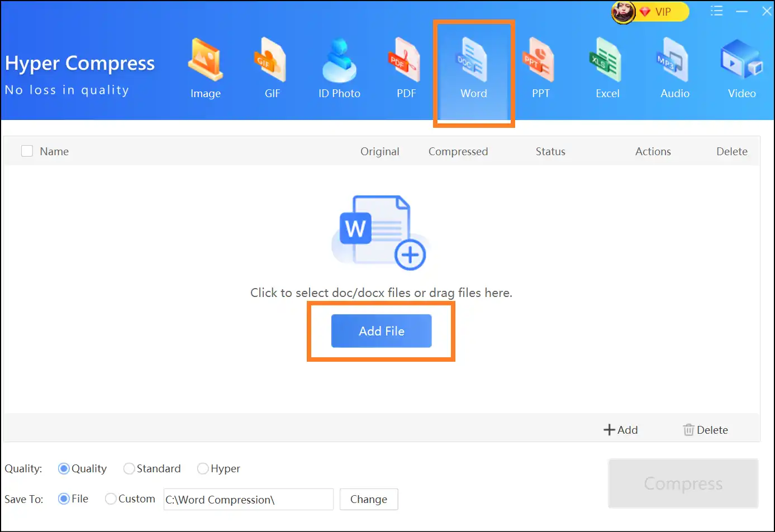775x532 pixels.
Task: Choose Custom save location
Action: click(x=130, y=499)
